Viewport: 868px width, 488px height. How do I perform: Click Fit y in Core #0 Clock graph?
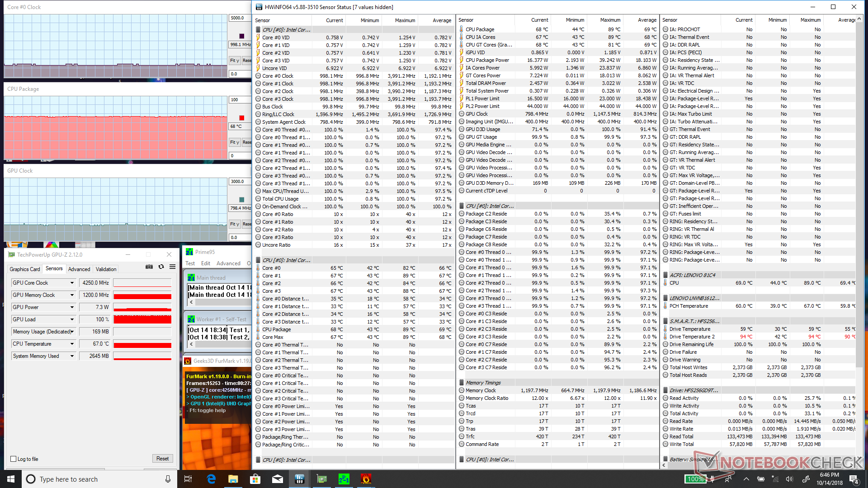point(235,61)
